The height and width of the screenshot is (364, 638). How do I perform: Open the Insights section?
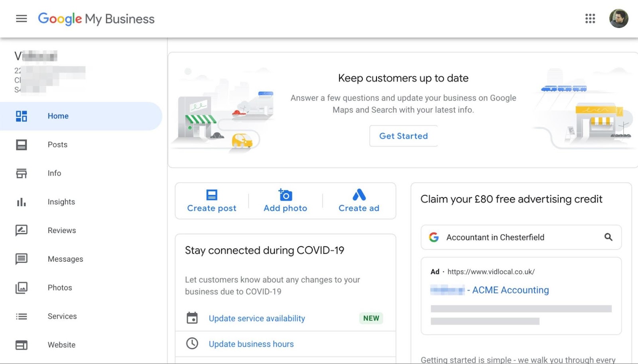pos(61,202)
